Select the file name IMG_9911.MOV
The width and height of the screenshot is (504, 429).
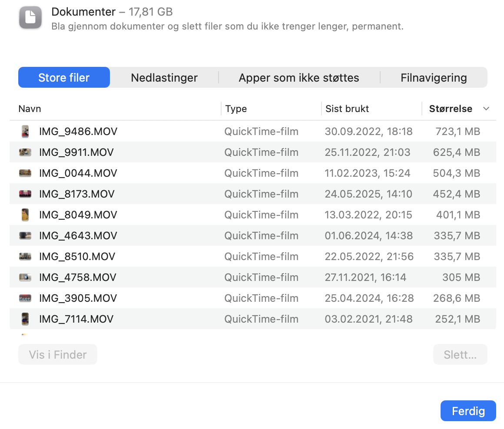tap(76, 152)
